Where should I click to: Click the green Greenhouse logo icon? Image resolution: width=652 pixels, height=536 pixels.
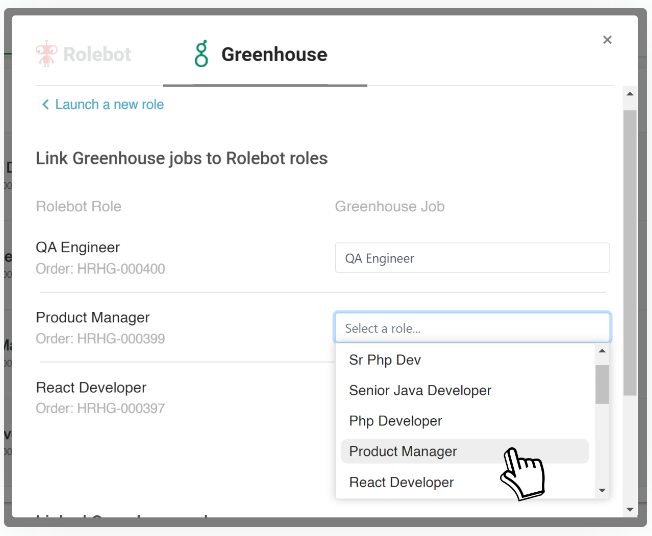(x=202, y=54)
